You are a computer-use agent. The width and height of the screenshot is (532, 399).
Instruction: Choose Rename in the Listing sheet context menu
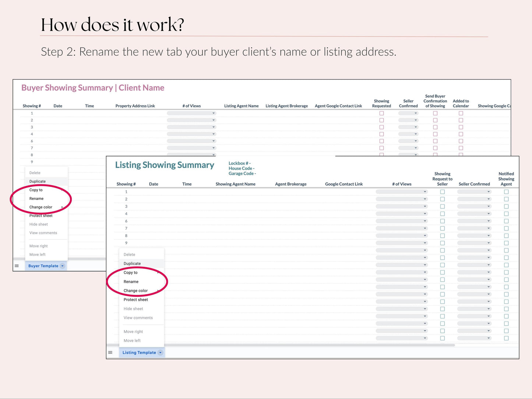click(131, 282)
